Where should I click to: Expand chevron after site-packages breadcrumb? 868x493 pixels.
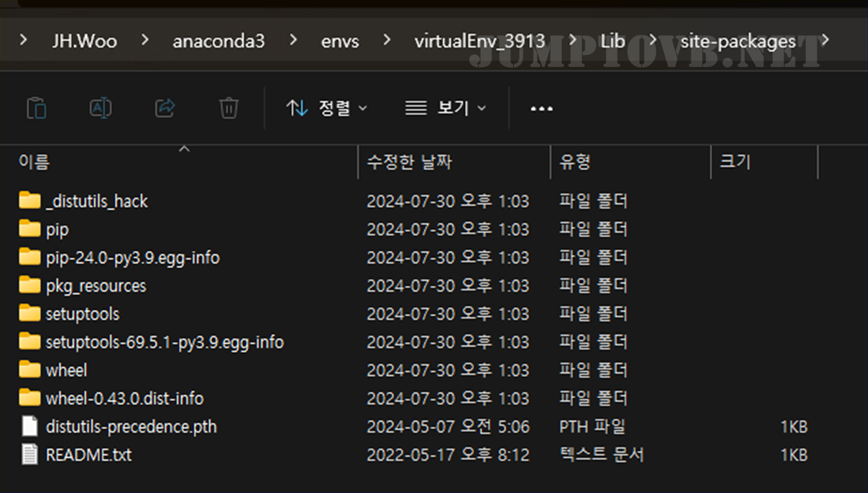[x=825, y=41]
